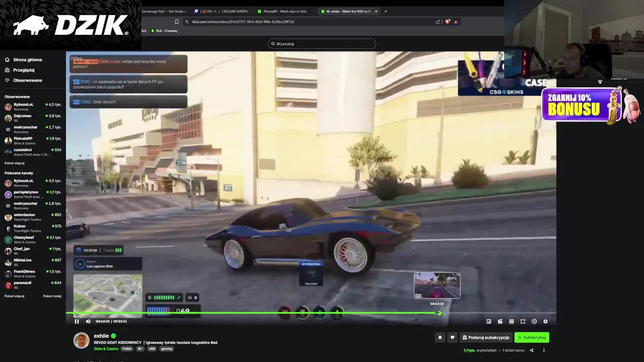Click the 18+ tag
This screenshot has width=644, height=362.
(140, 348)
